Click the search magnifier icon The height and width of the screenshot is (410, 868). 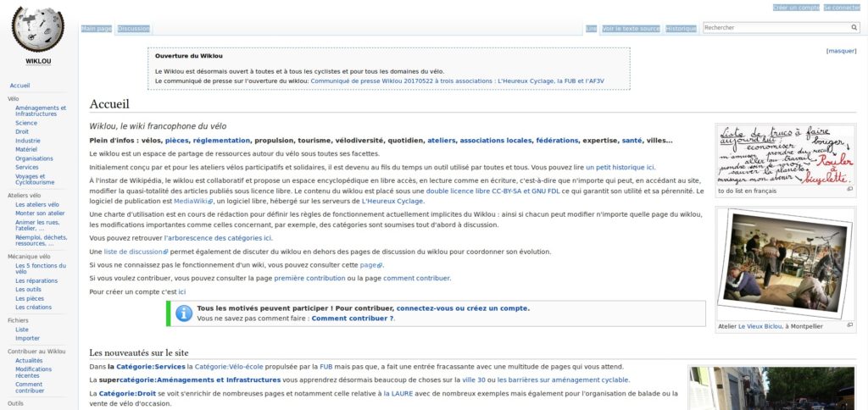tap(854, 28)
